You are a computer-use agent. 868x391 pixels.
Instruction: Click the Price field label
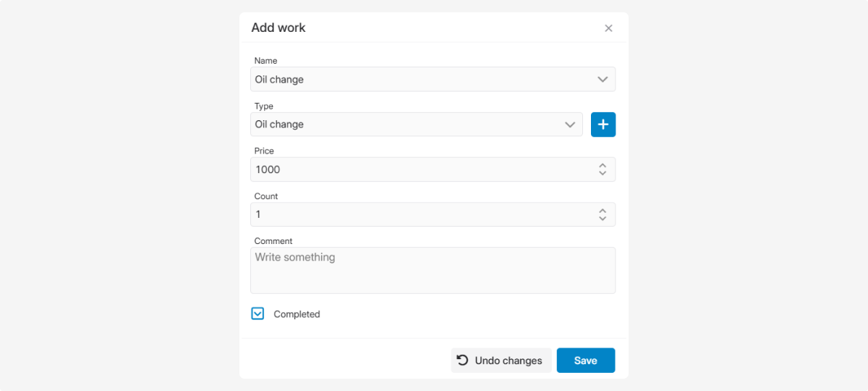(x=264, y=151)
